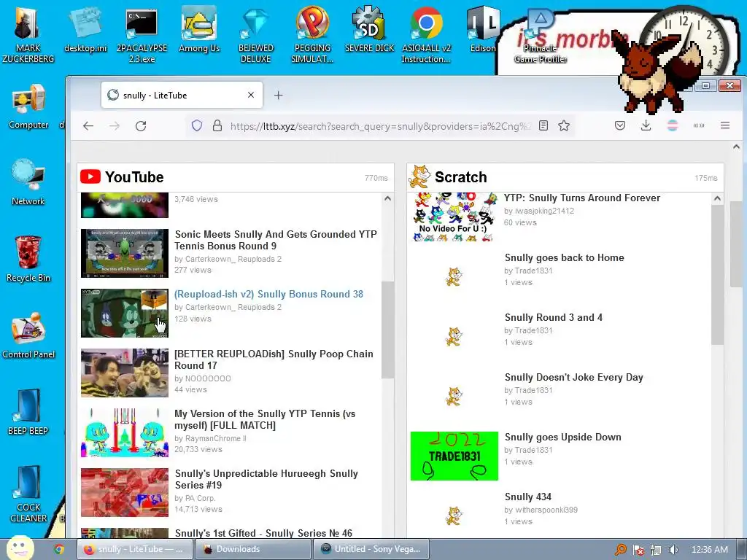Open Snully Doesn't Joke Every Day project
747x560 pixels.
573,377
